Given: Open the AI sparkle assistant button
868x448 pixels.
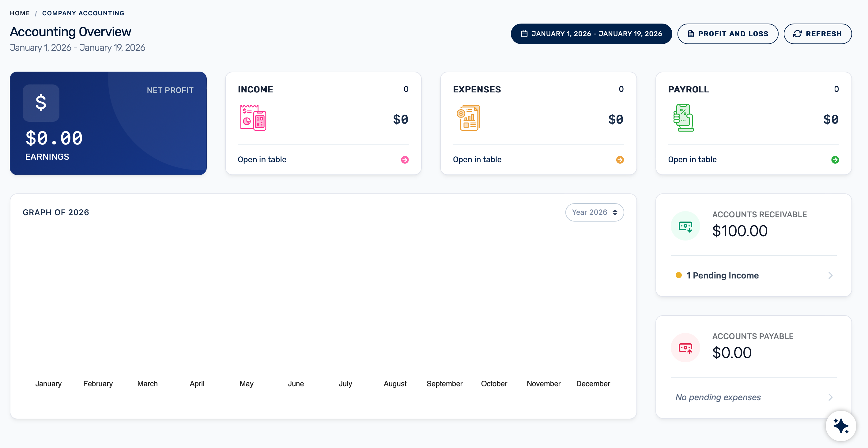Looking at the screenshot, I should point(840,426).
